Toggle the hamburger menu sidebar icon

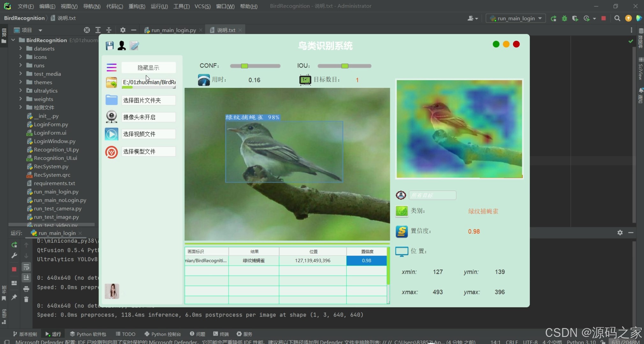coord(112,68)
